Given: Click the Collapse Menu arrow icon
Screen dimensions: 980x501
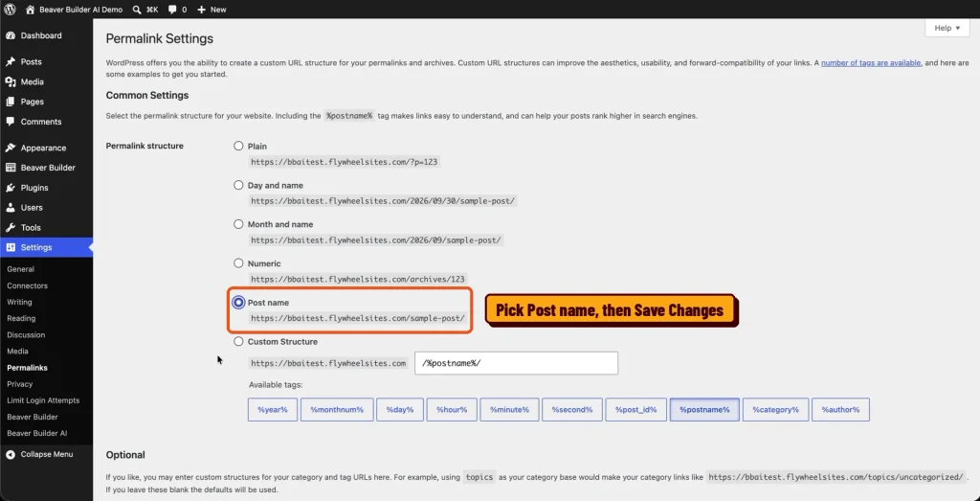Looking at the screenshot, I should click(x=11, y=455).
